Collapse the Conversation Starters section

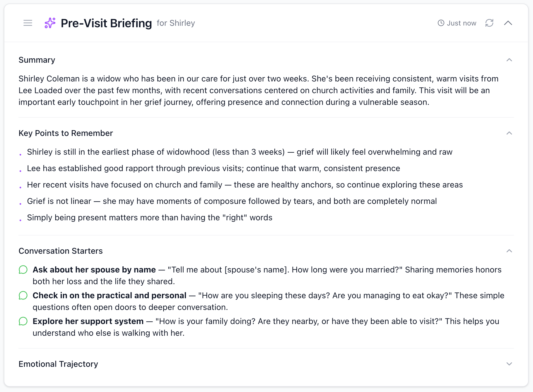510,251
